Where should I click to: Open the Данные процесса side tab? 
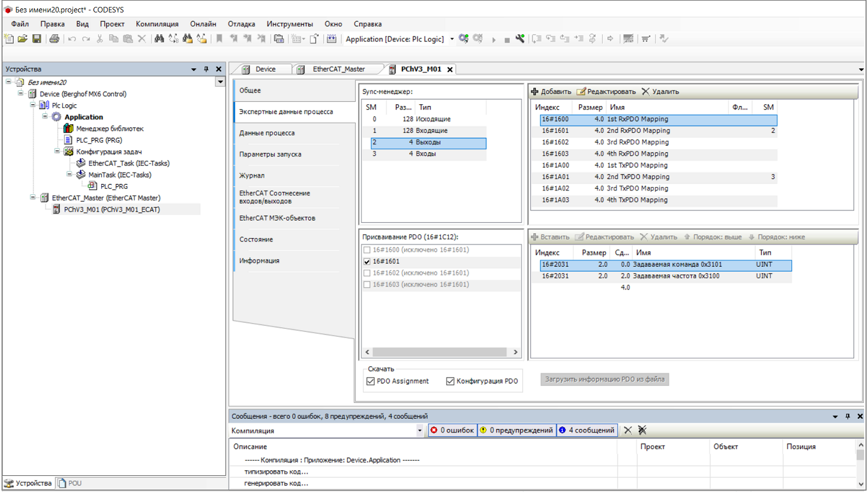point(294,133)
